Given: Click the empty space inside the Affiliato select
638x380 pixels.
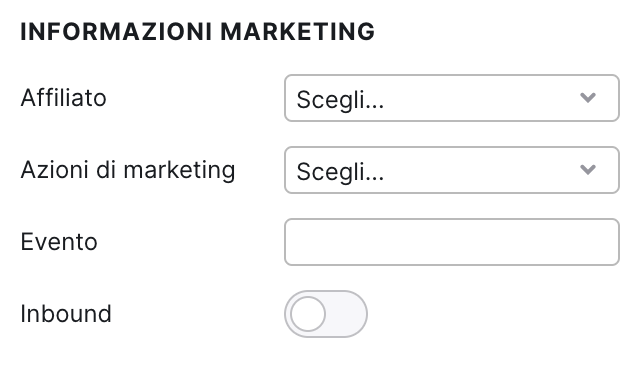Looking at the screenshot, I should [480, 98].
